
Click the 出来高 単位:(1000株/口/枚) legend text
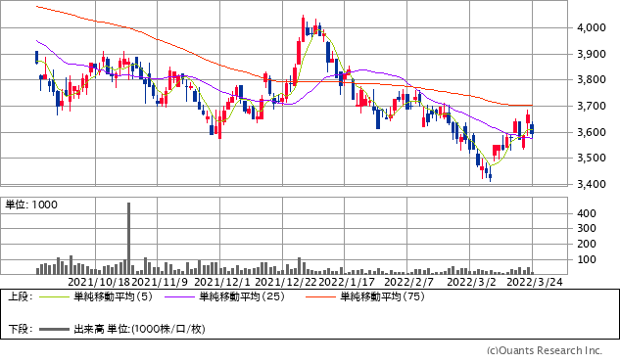139,329
